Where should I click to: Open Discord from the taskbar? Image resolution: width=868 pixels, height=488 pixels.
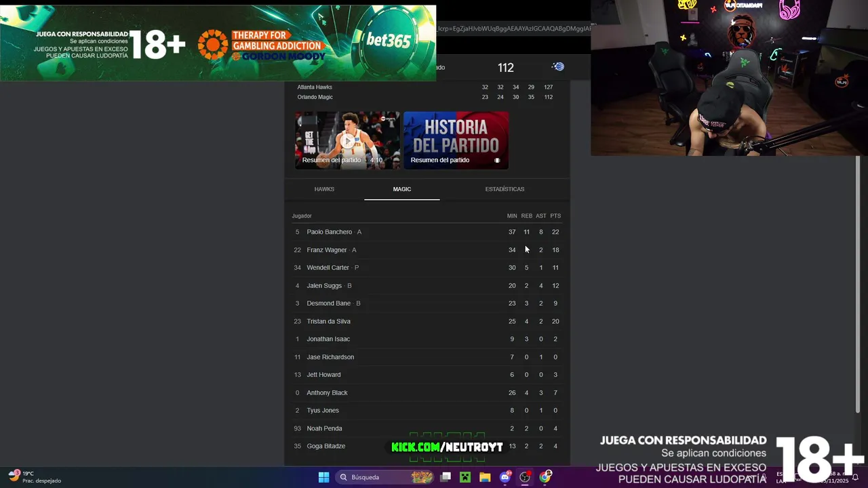coord(505,477)
